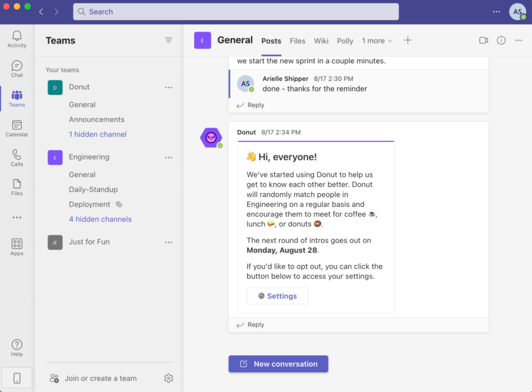Click the Donut bot avatar

coord(211,138)
